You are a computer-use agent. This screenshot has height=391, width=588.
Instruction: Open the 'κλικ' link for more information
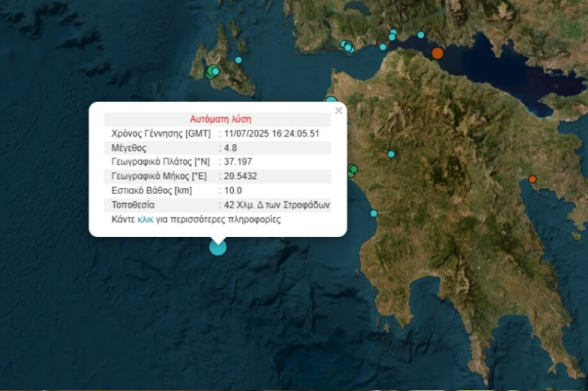[146, 220]
